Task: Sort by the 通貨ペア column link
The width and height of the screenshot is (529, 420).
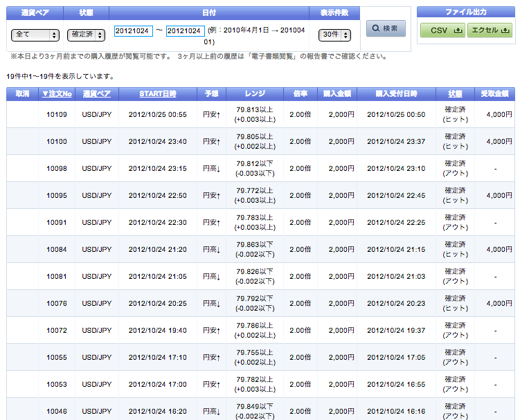Action: [x=97, y=93]
